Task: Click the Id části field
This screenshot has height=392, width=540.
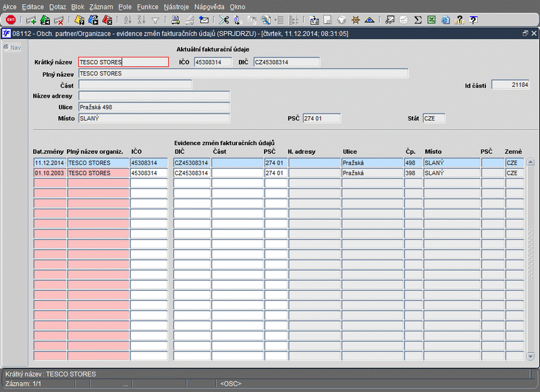Action: click(510, 84)
